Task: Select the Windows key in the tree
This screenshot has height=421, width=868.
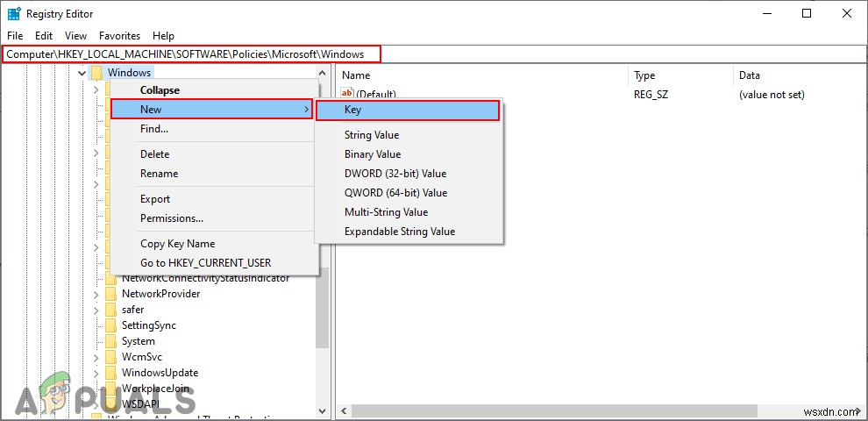Action: pyautogui.click(x=129, y=73)
